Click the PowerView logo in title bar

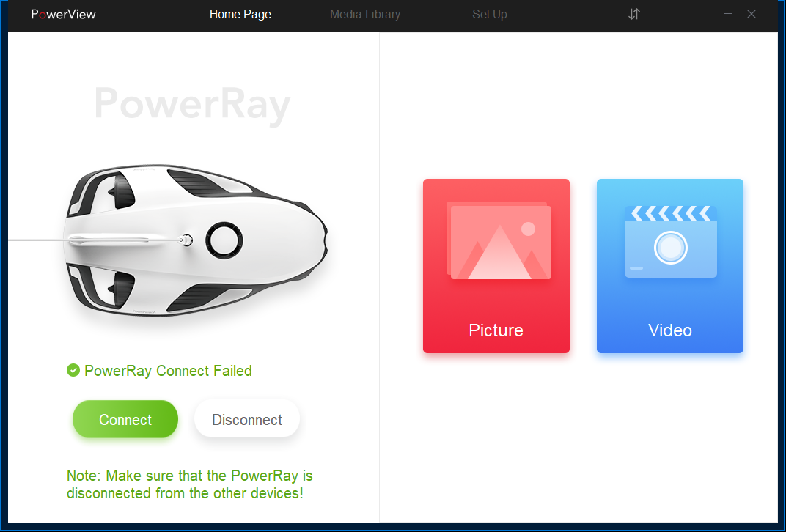(x=63, y=14)
